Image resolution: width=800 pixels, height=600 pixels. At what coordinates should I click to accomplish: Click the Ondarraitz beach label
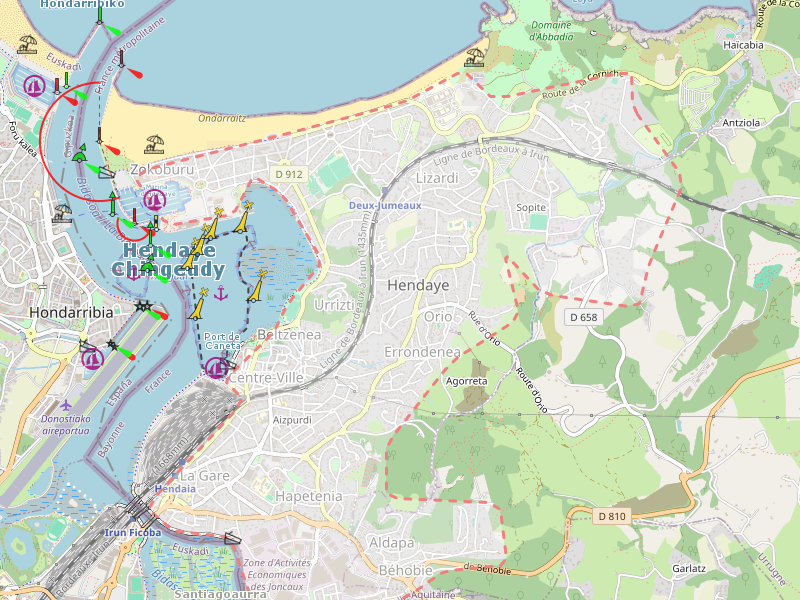pos(222,117)
